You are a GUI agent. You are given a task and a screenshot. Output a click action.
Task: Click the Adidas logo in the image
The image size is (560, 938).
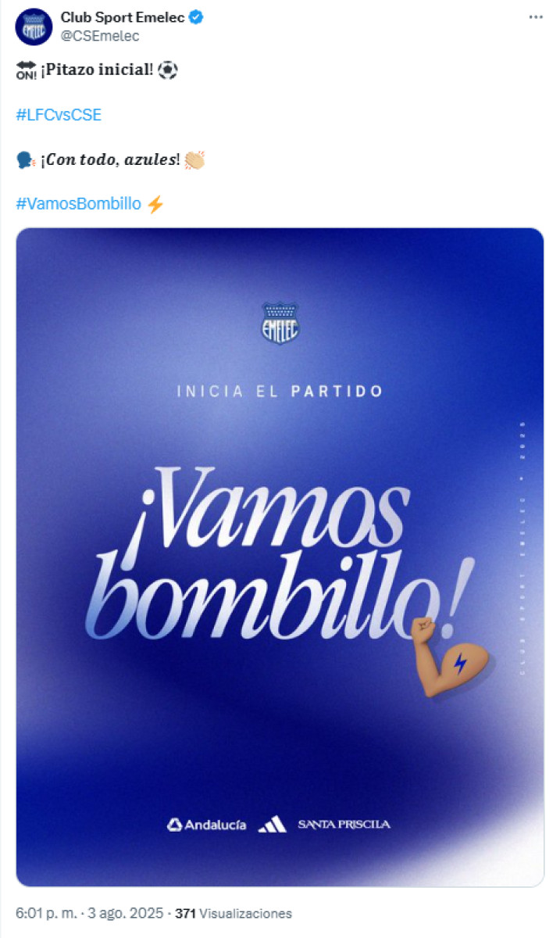click(x=272, y=825)
